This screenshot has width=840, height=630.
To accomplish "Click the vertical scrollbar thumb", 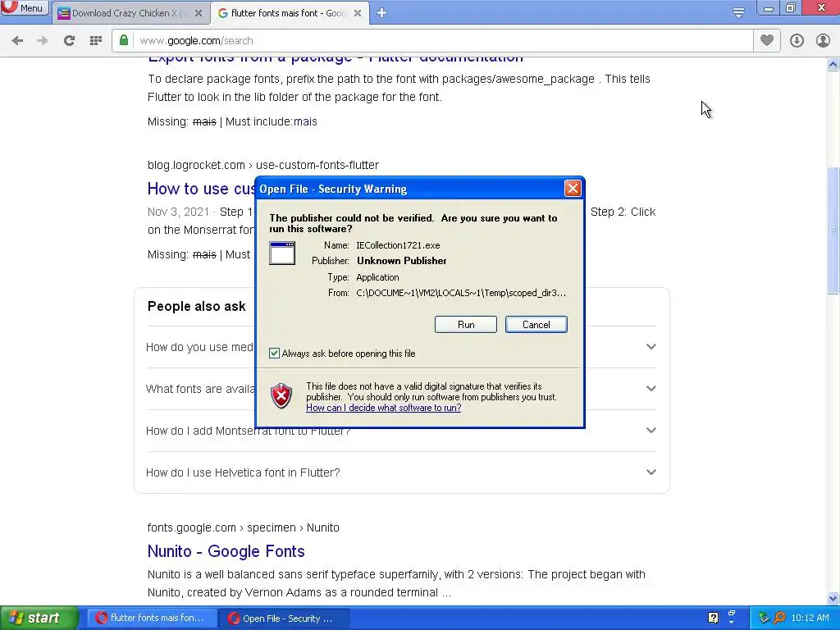I will [x=833, y=231].
